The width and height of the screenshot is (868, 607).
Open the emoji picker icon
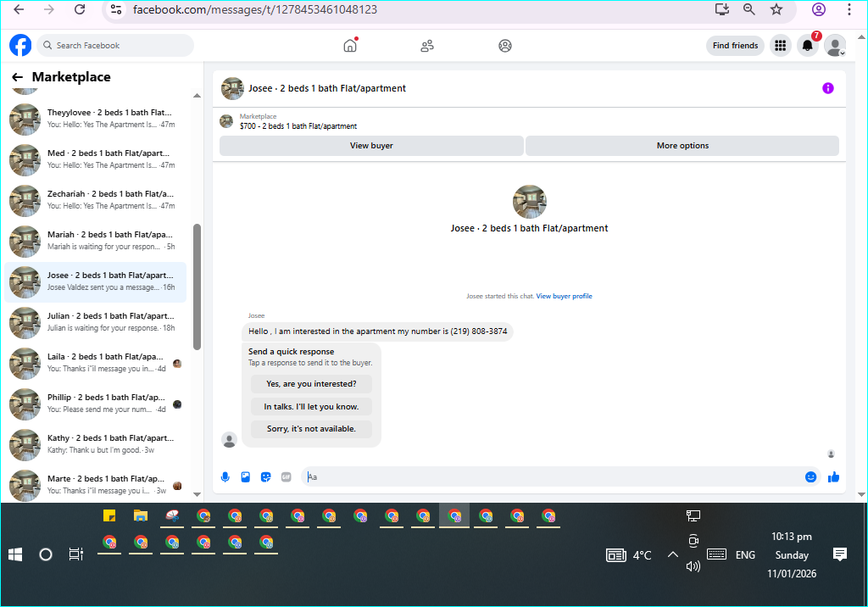pyautogui.click(x=810, y=476)
